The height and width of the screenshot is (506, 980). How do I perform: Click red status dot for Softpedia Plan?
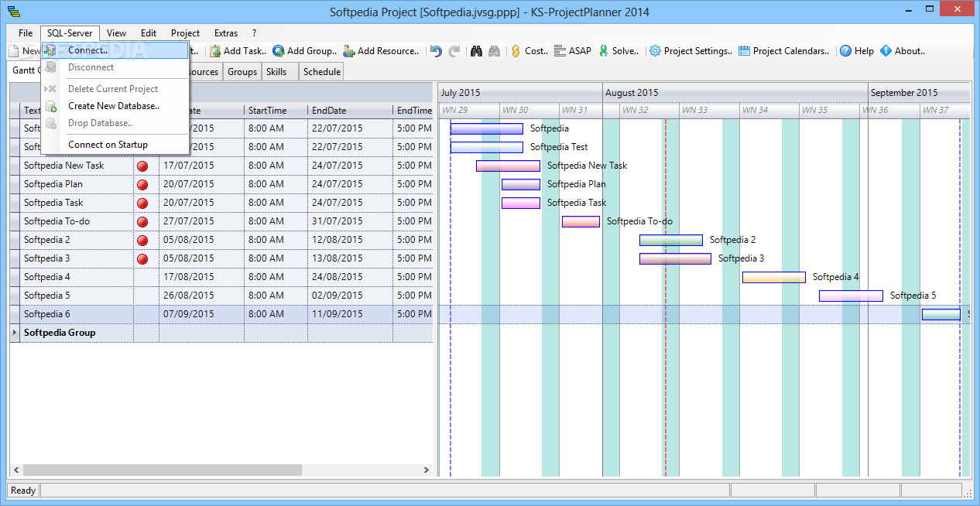tap(142, 184)
